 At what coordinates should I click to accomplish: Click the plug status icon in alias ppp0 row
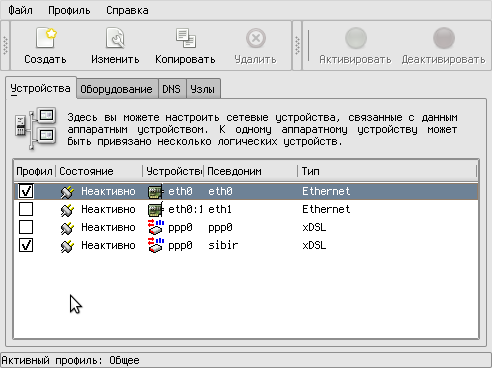click(x=67, y=228)
